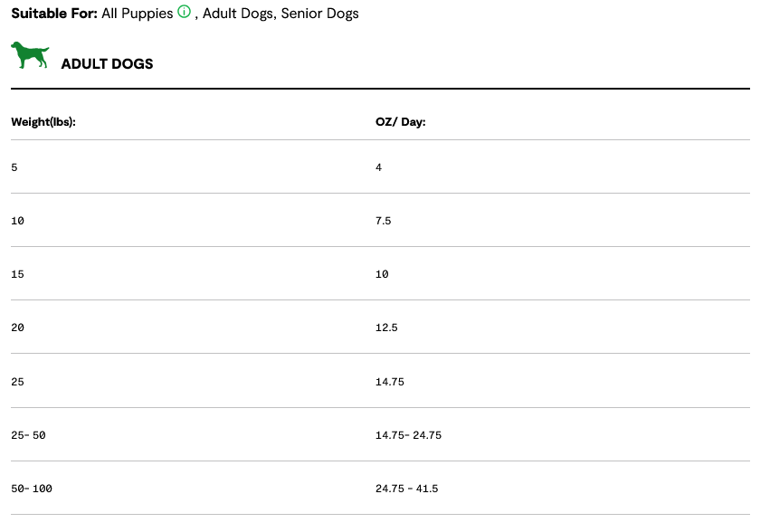Screen dimensions: 770x532
Task: Click the 14.75 oz value for 25 lbs
Action: pos(389,382)
